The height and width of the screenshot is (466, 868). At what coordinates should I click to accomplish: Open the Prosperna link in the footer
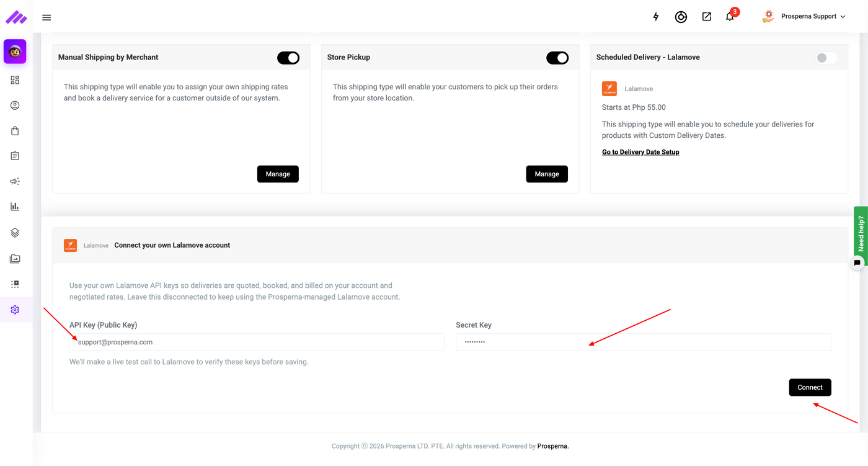553,446
